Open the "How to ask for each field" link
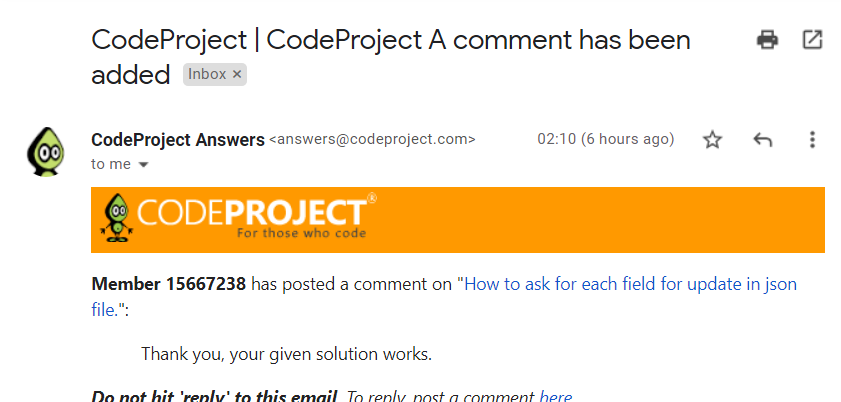The width and height of the screenshot is (841, 402). [444, 296]
